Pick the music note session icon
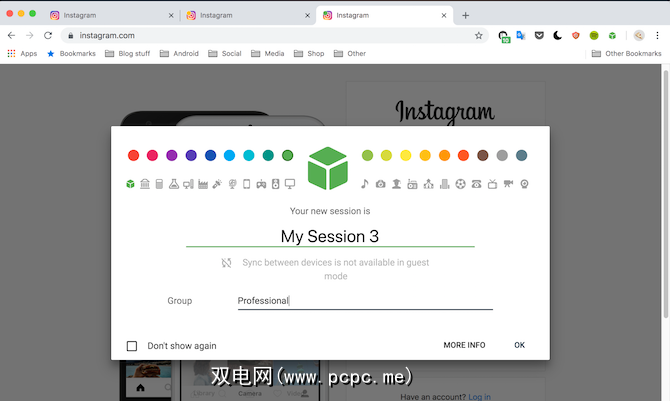This screenshot has width=670, height=401. pos(364,184)
